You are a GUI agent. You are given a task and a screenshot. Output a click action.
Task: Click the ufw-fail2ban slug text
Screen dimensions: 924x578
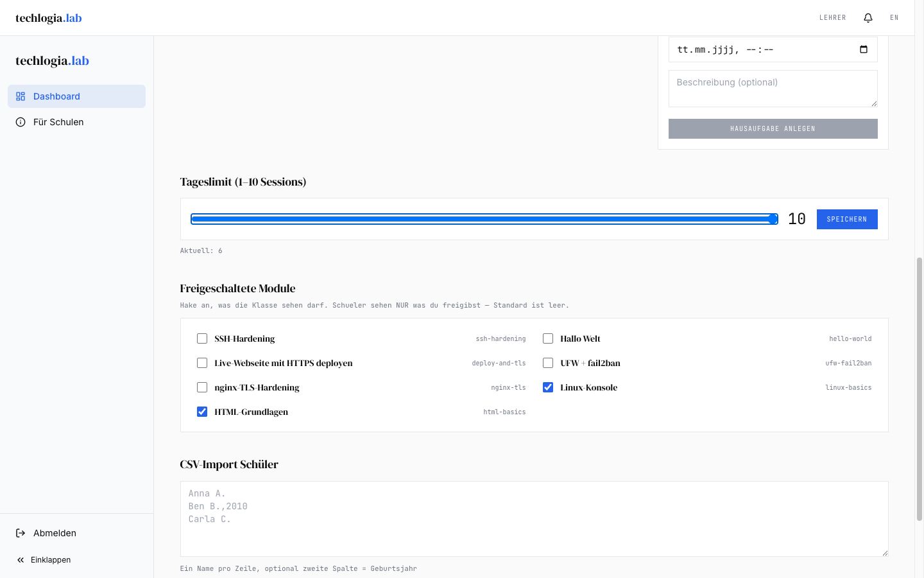pyautogui.click(x=848, y=363)
